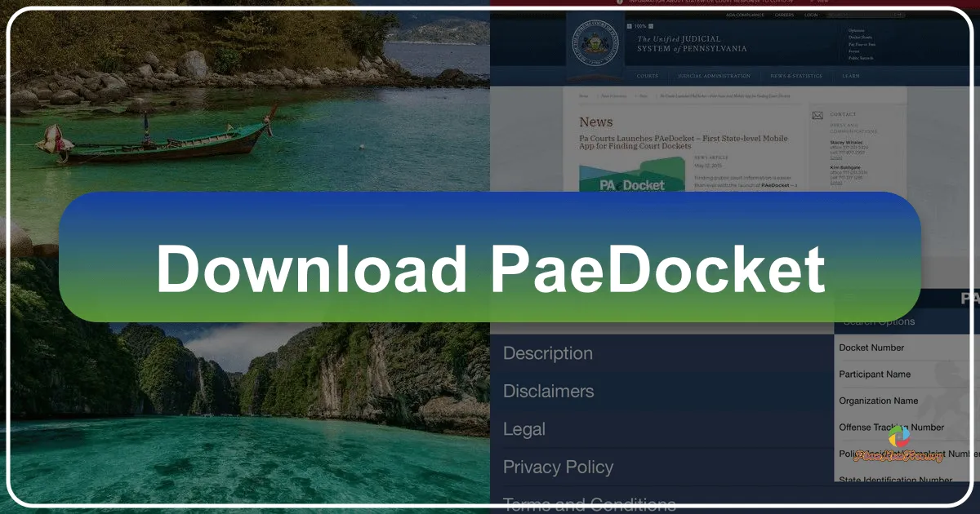Click the envelope Contact icon
Screen dimensions: 980x514
tap(817, 114)
